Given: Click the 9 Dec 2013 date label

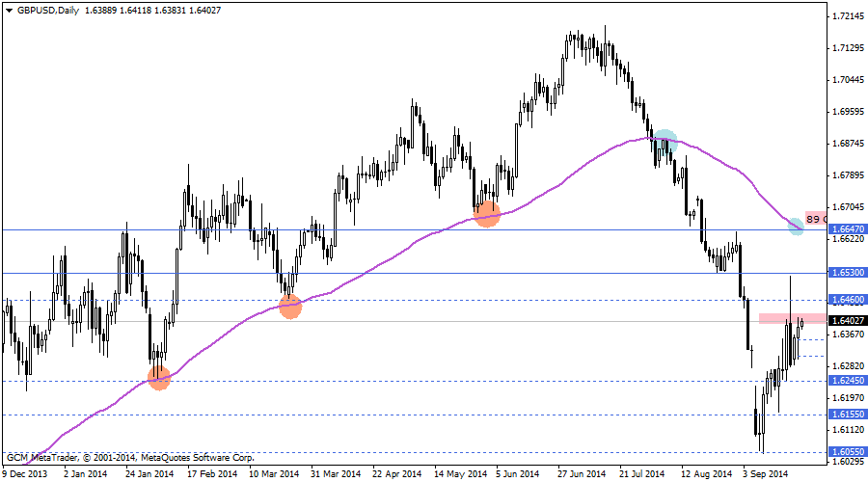Looking at the screenshot, I should click(24, 474).
